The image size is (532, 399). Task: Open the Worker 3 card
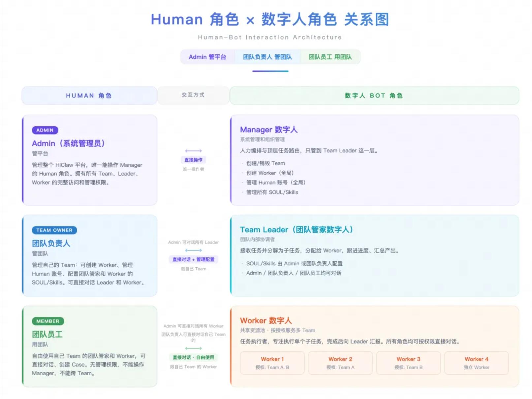tap(408, 363)
